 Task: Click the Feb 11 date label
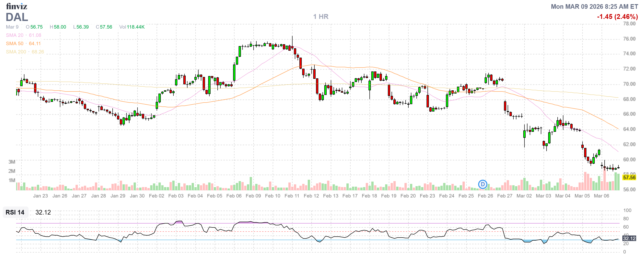tap(292, 196)
